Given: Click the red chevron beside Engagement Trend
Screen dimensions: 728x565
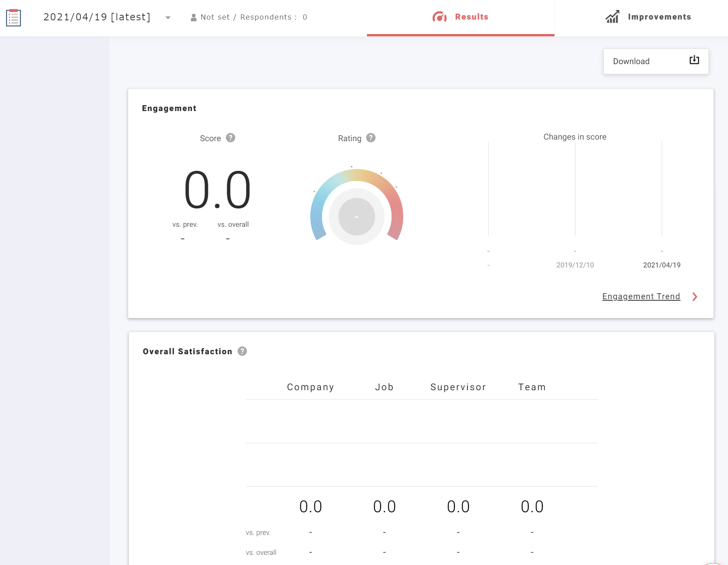Looking at the screenshot, I should pos(695,297).
